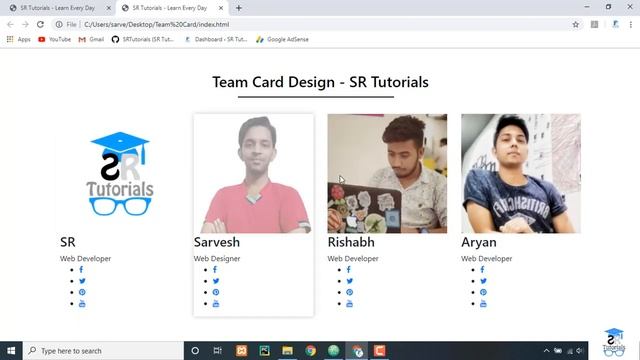Click the name heading Rishabh
The height and width of the screenshot is (360, 640).
point(351,242)
